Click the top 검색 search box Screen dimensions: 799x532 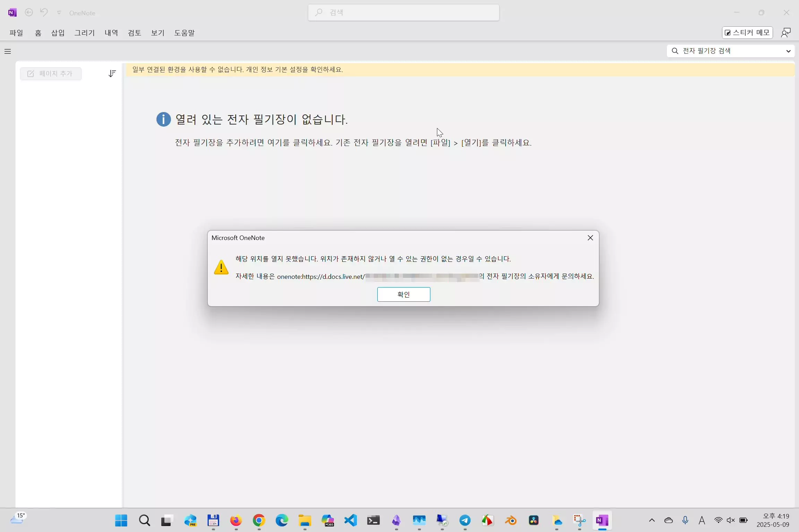point(404,12)
